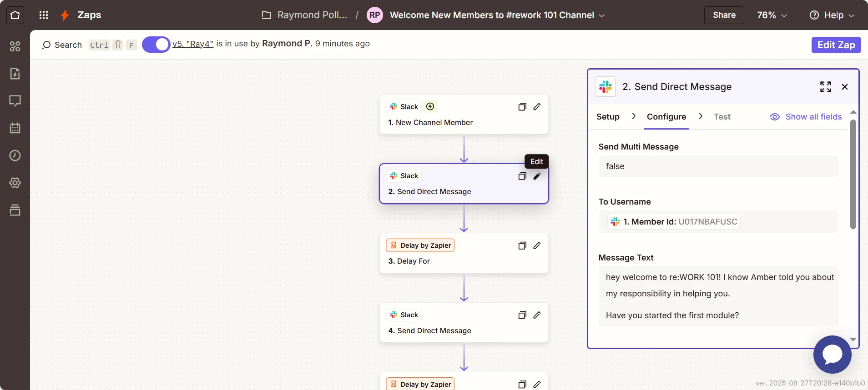Edit step 1 with the pencil icon
This screenshot has height=390, width=868.
(537, 107)
